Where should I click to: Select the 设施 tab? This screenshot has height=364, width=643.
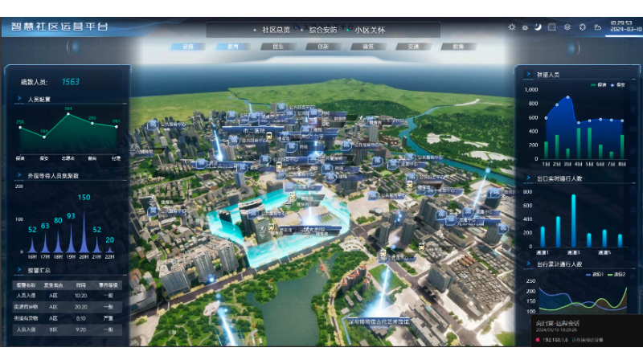coord(188,47)
